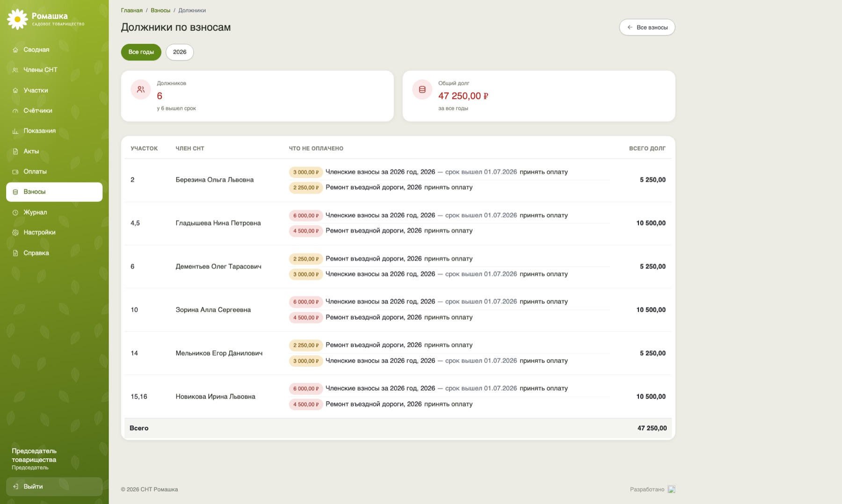This screenshot has height=504, width=842.
Task: Open Сводная via its home icon
Action: (15, 50)
